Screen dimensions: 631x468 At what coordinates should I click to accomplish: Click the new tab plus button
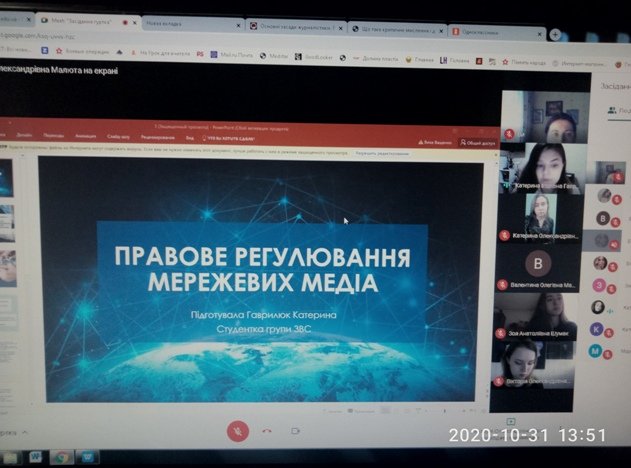555,35
